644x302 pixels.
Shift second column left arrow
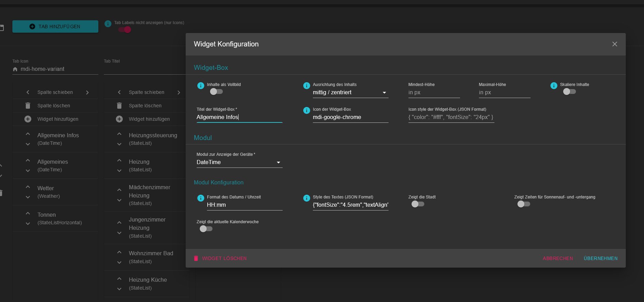[x=119, y=92]
